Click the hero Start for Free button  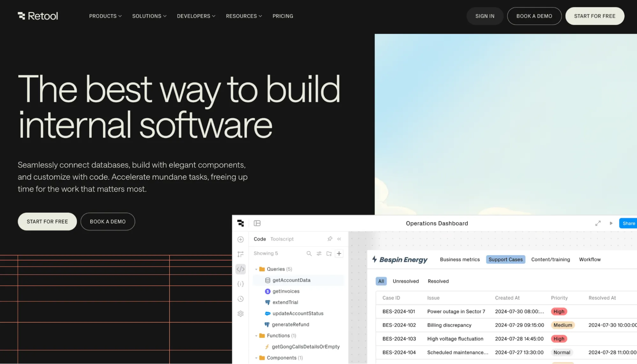pyautogui.click(x=47, y=222)
